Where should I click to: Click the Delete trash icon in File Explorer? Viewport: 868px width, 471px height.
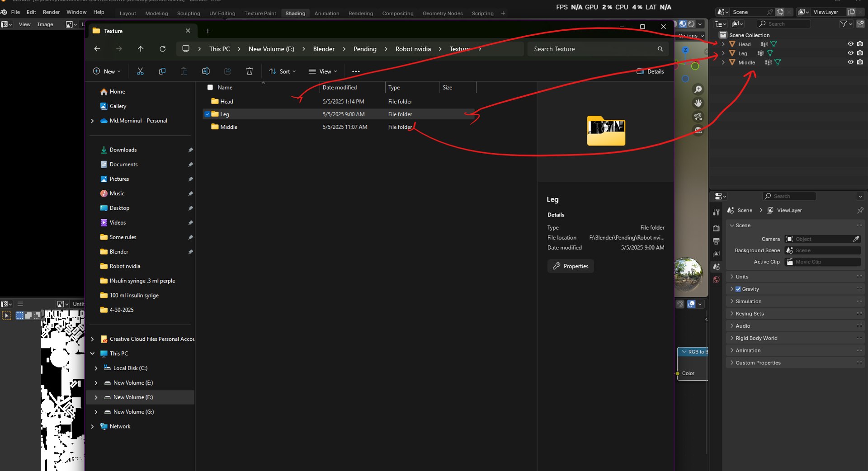tap(249, 71)
